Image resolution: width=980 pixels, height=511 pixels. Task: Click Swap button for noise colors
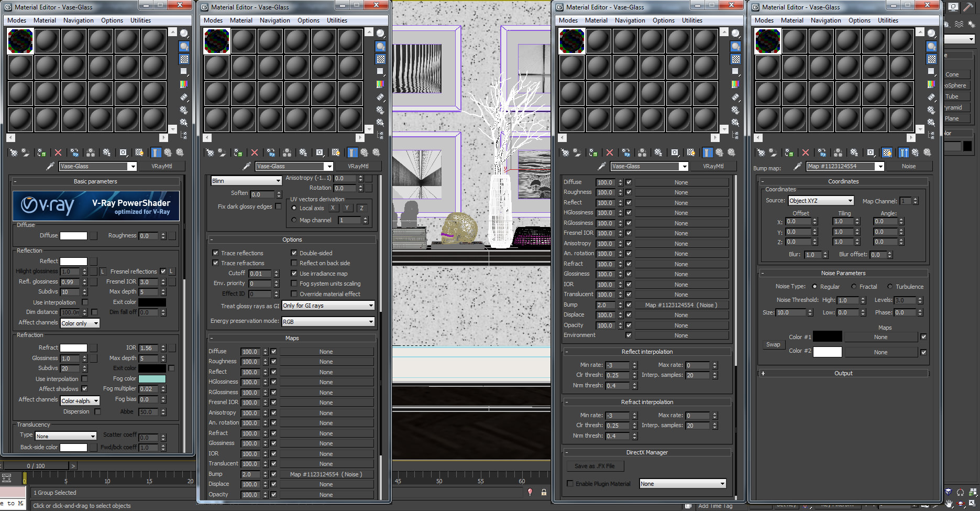[x=773, y=344]
